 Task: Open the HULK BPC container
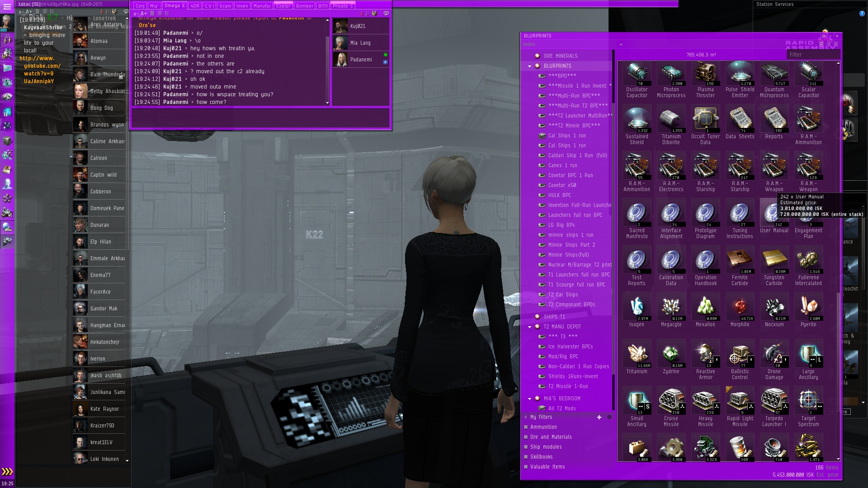(559, 195)
